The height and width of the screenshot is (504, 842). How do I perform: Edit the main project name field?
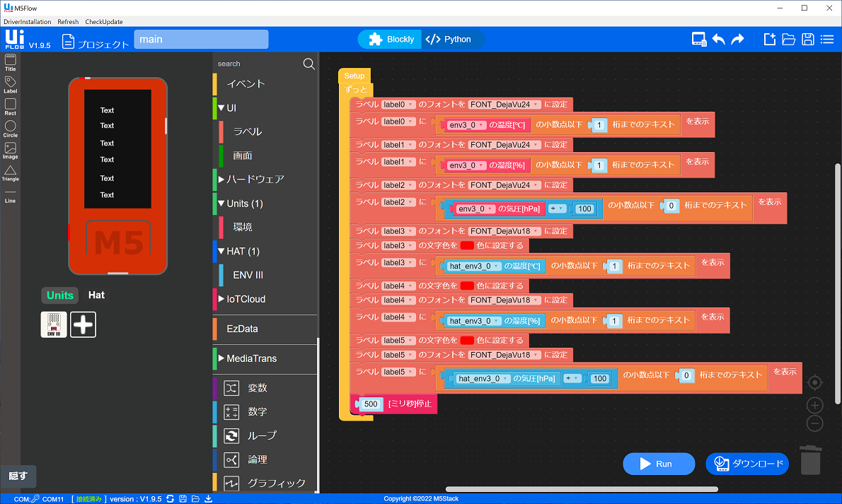pyautogui.click(x=202, y=39)
